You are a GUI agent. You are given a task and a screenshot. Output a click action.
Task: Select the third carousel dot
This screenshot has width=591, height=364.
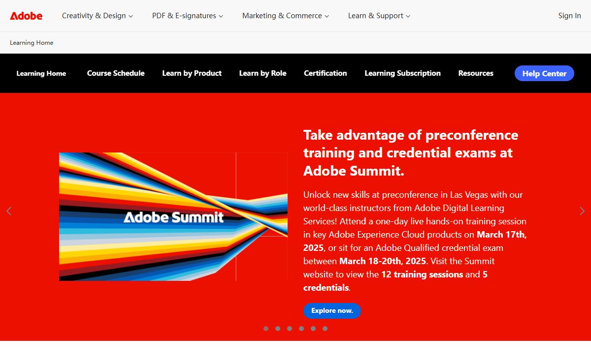[290, 329]
